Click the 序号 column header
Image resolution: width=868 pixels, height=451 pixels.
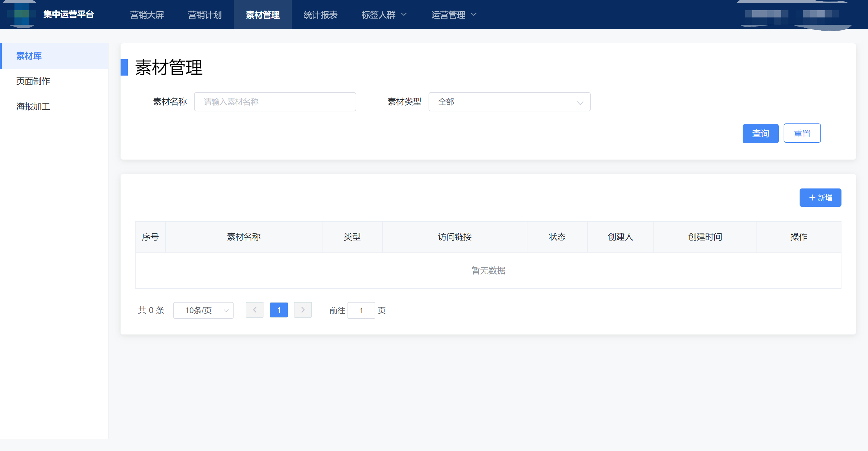[x=150, y=237]
